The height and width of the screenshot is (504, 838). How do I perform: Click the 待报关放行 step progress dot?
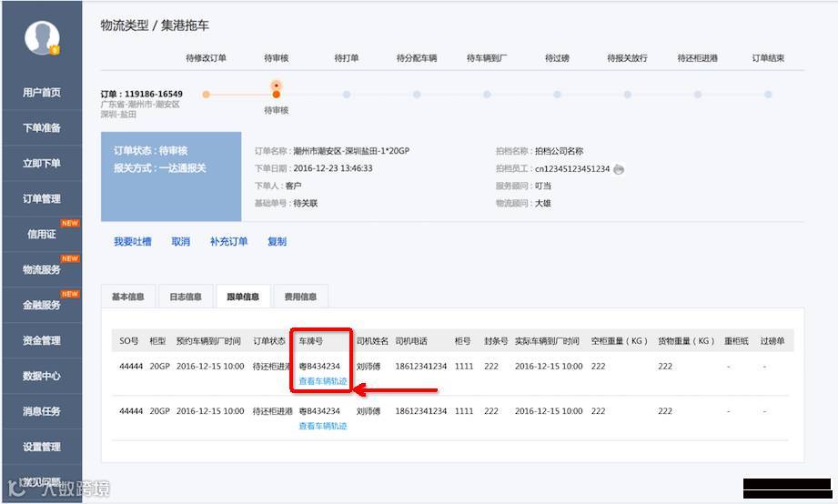pos(628,95)
